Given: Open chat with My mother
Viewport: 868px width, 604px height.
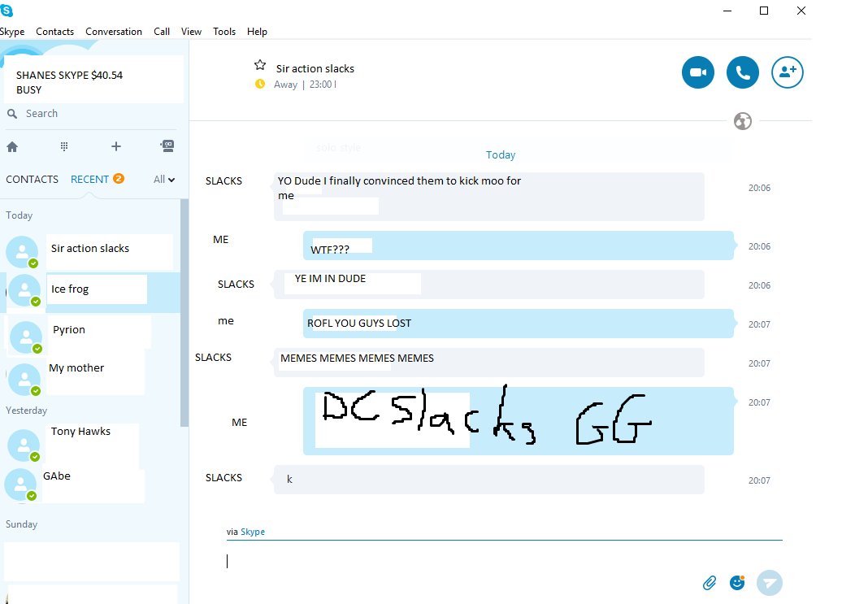Looking at the screenshot, I should 89,377.
